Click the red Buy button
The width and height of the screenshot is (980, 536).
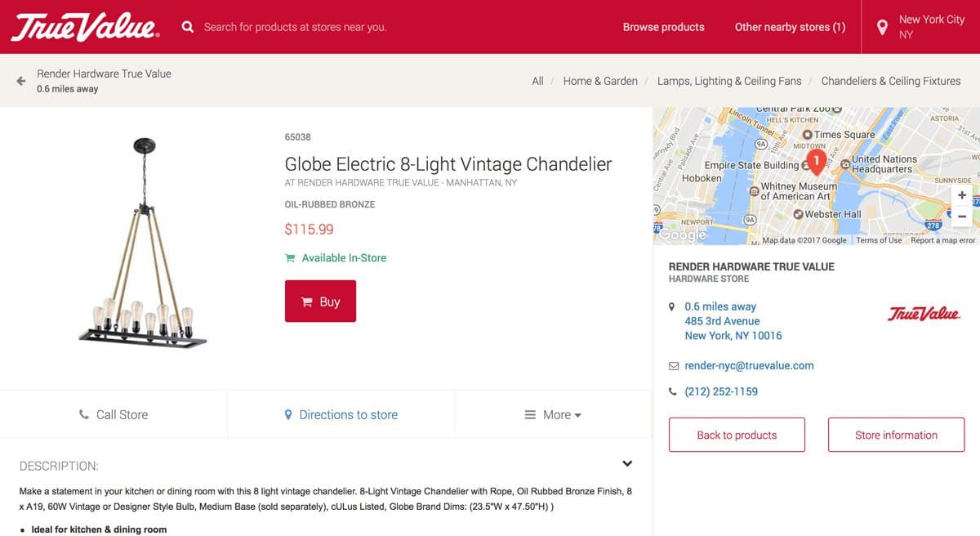[320, 301]
